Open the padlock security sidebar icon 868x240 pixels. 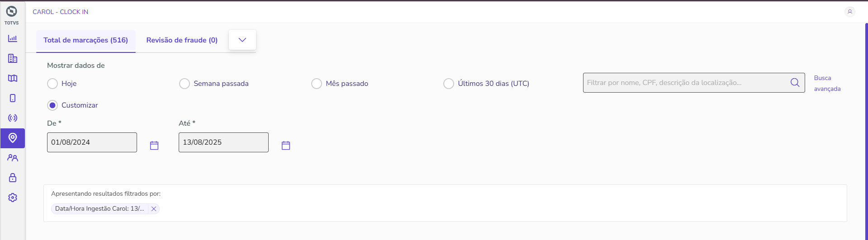13,178
